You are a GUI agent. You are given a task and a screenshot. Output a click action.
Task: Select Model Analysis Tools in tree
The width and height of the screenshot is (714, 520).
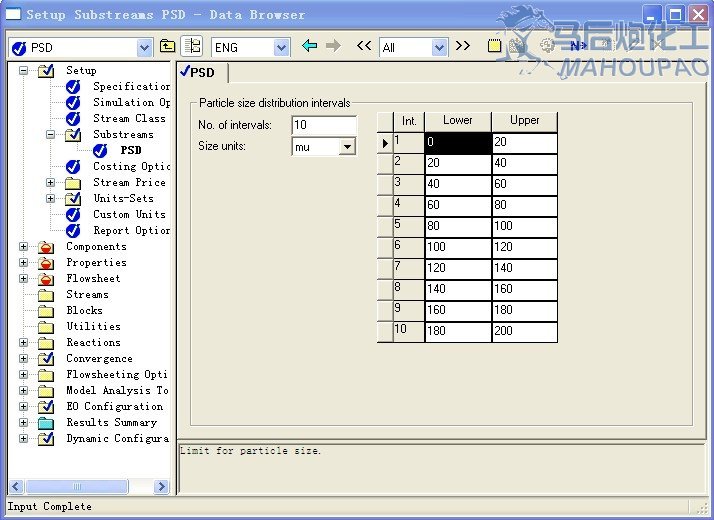(117, 390)
